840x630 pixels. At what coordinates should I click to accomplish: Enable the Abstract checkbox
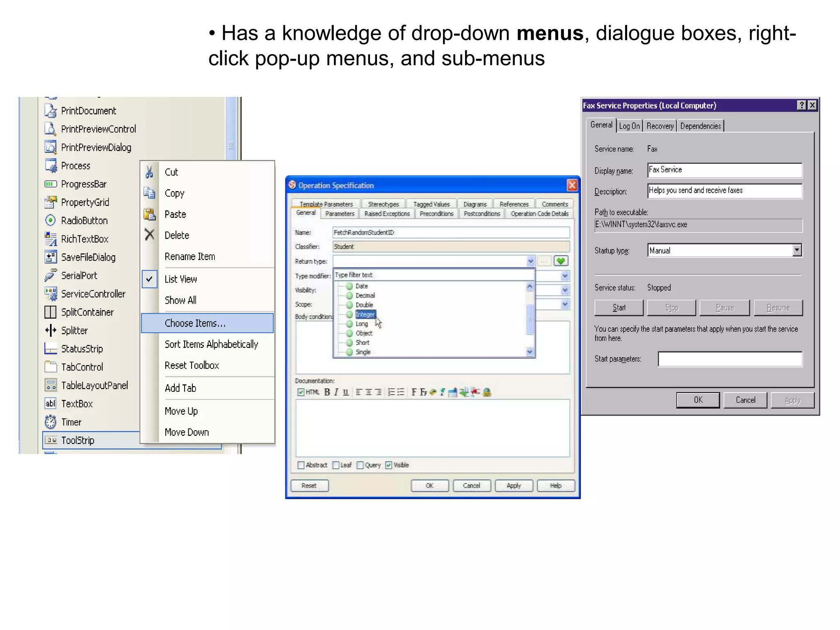[301, 465]
